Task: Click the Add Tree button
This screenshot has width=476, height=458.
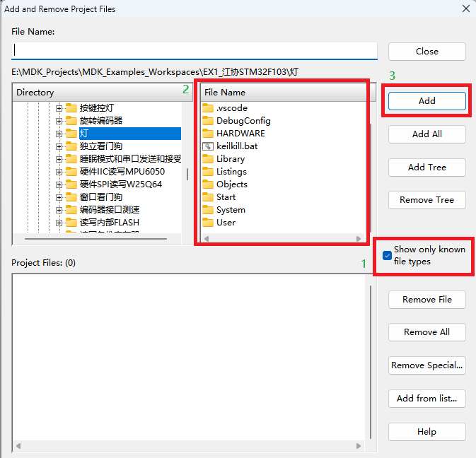Action: (426, 168)
